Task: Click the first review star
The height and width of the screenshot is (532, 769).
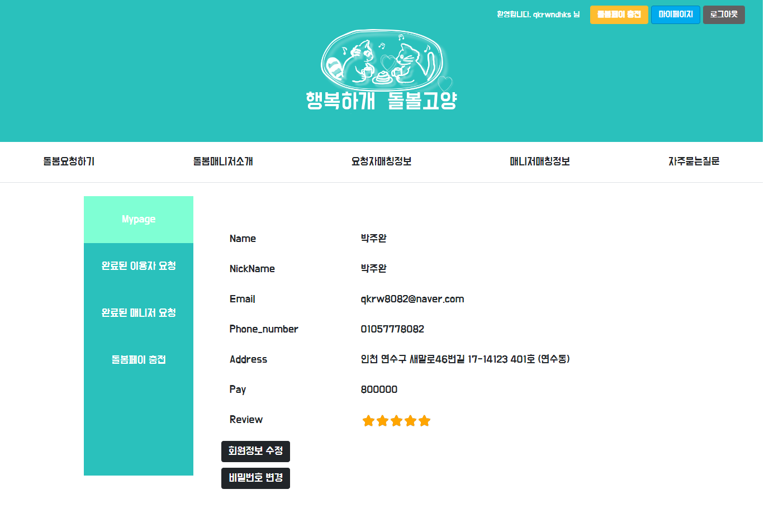Action: point(368,421)
